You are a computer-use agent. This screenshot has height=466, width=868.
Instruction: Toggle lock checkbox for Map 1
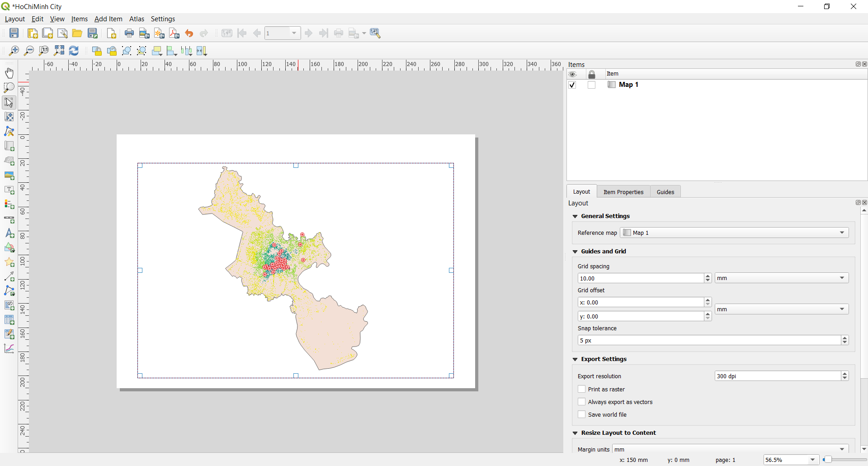(x=591, y=85)
